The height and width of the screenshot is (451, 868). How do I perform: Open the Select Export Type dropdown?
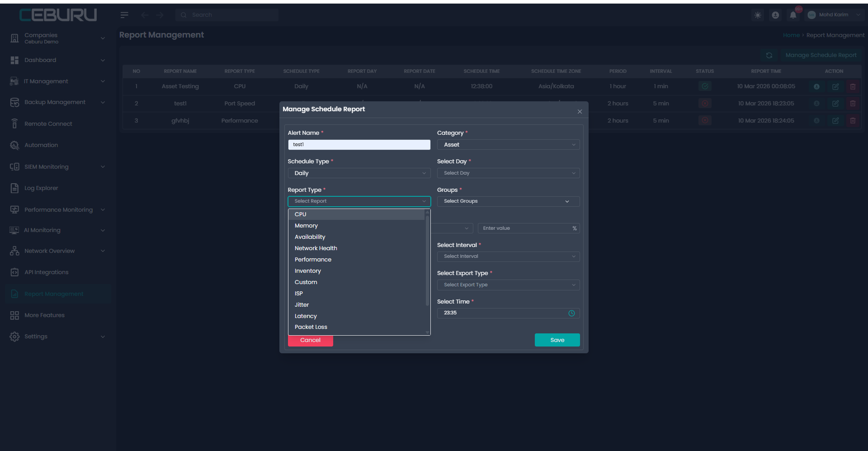click(508, 285)
